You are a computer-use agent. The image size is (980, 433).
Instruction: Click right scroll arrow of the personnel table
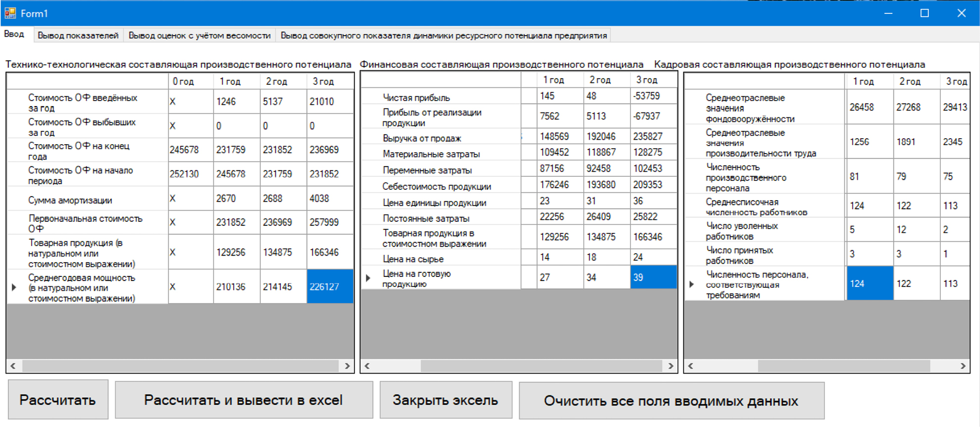coord(963,366)
